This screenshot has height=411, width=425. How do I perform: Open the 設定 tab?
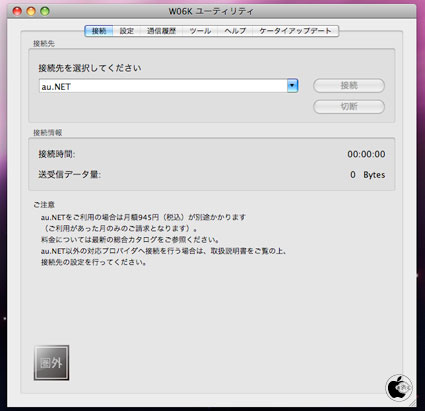pos(127,31)
